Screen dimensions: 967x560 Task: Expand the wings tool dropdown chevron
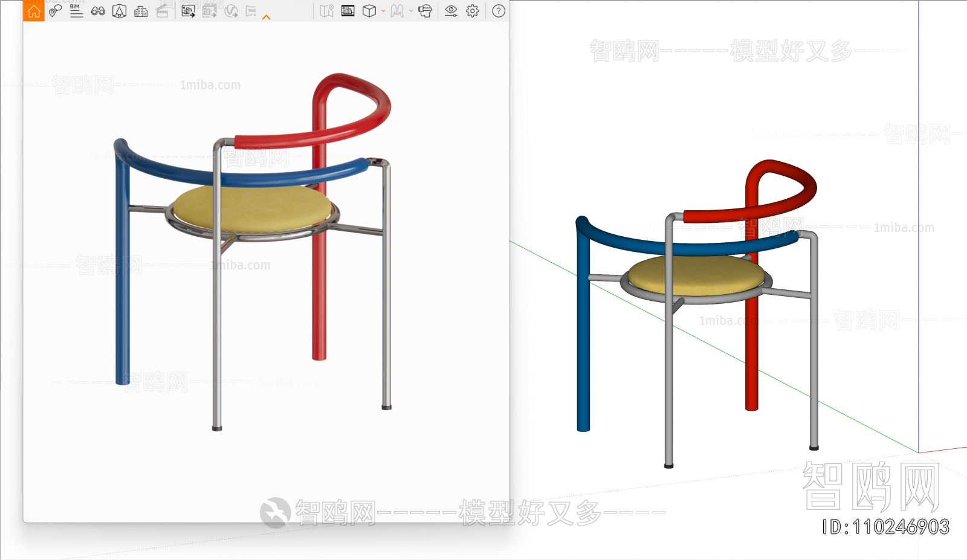pyautogui.click(x=410, y=11)
